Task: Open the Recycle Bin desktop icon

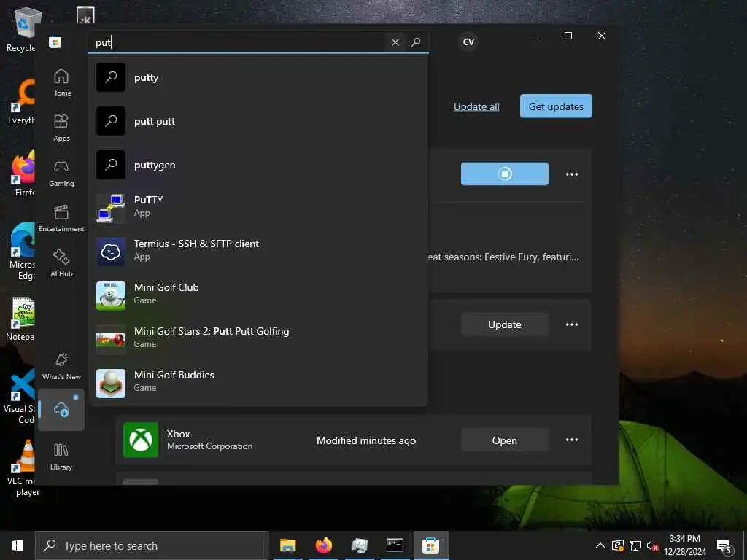Action: coord(21,29)
